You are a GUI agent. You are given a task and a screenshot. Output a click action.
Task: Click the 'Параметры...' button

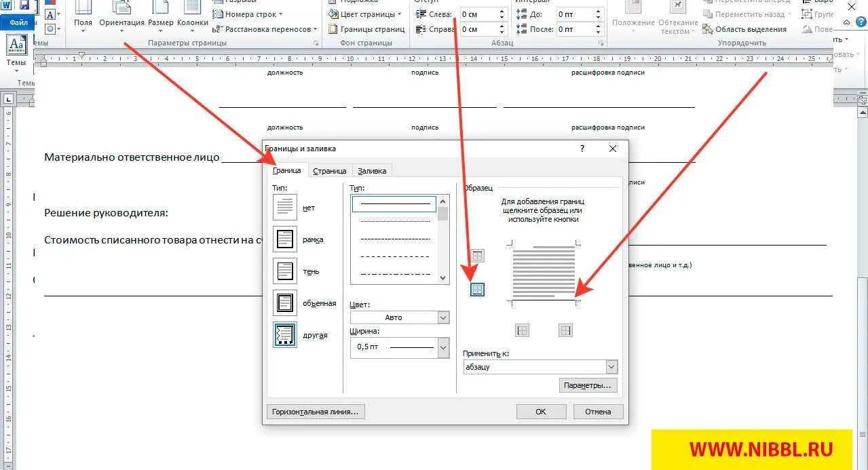pyautogui.click(x=588, y=385)
